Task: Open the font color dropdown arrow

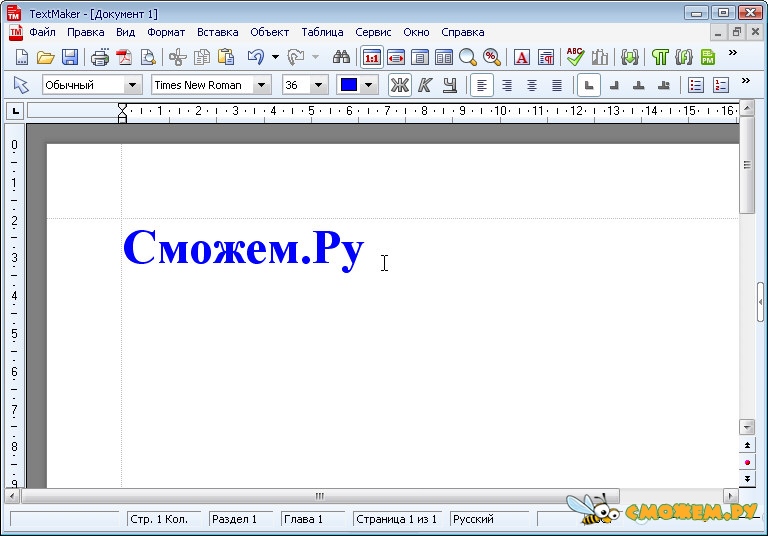Action: (368, 85)
